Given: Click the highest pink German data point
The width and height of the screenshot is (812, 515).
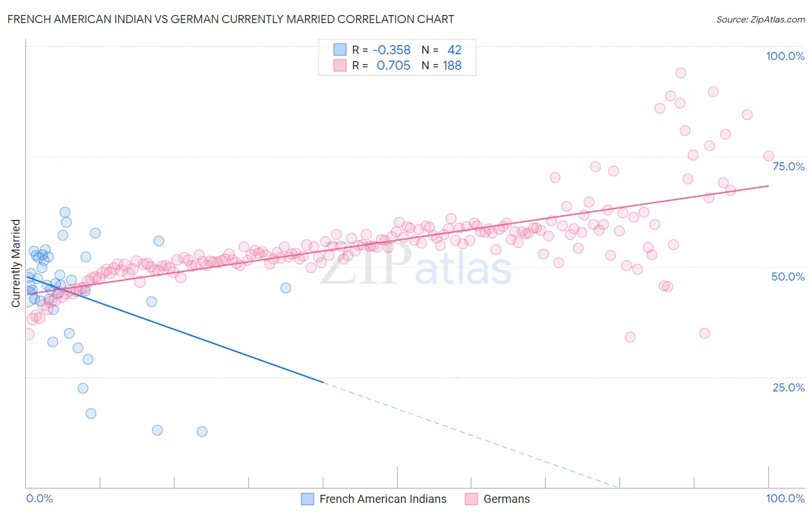Looking at the screenshot, I should [x=680, y=73].
